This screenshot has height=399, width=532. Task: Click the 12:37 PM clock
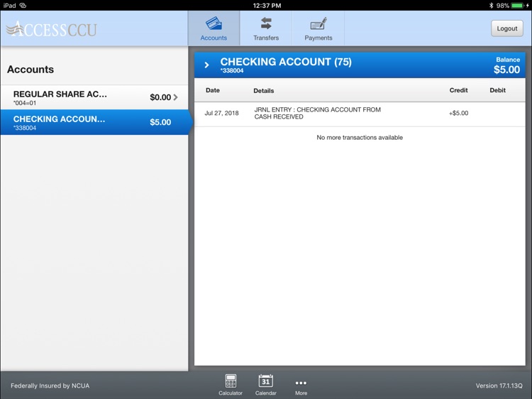267,6
